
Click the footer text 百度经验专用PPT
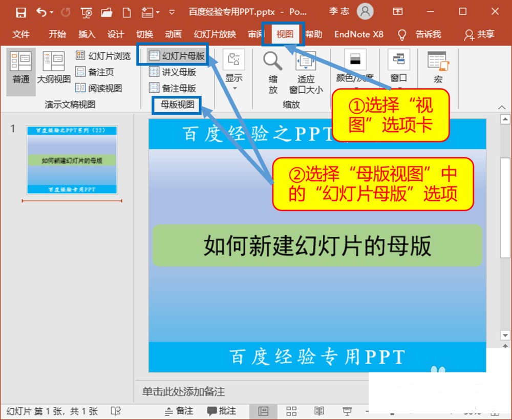(317, 356)
